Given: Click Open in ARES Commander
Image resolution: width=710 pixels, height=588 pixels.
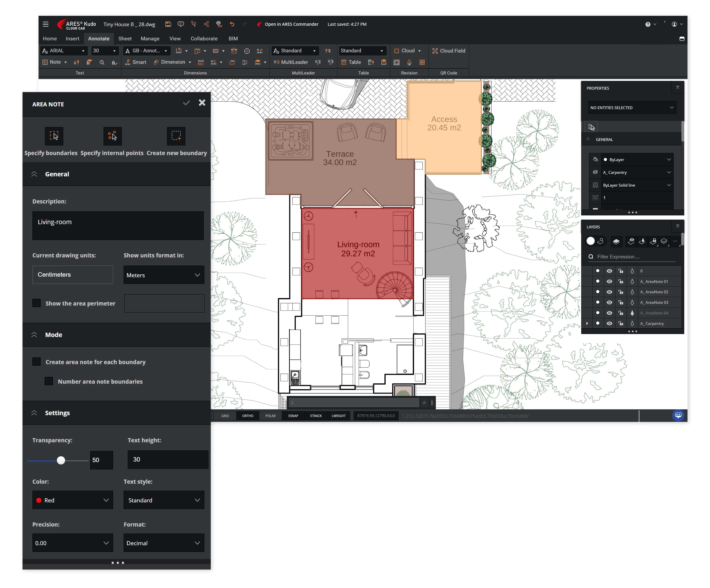Looking at the screenshot, I should click(291, 24).
